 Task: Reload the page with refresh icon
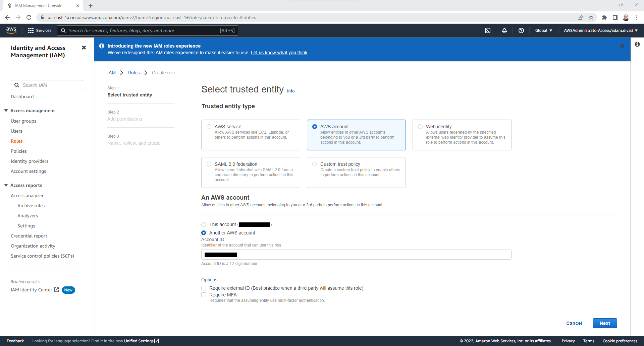[29, 17]
